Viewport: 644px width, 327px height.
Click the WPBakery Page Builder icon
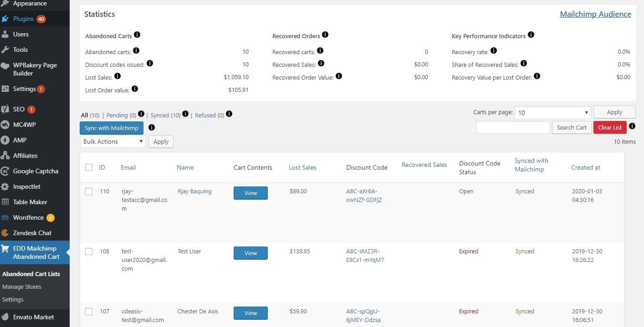coord(5,65)
